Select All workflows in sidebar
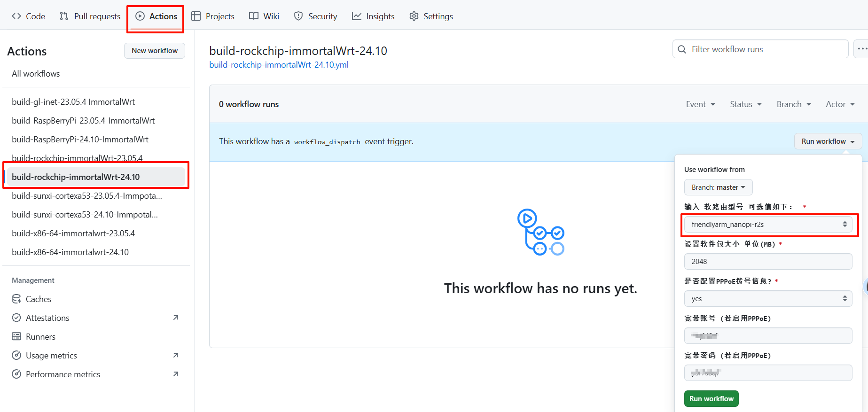868x412 pixels. (x=36, y=74)
